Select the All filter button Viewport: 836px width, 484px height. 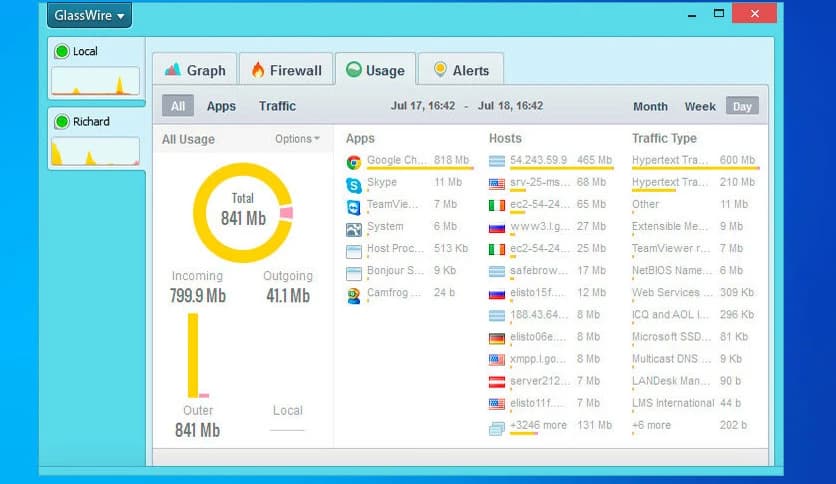pyautogui.click(x=178, y=106)
